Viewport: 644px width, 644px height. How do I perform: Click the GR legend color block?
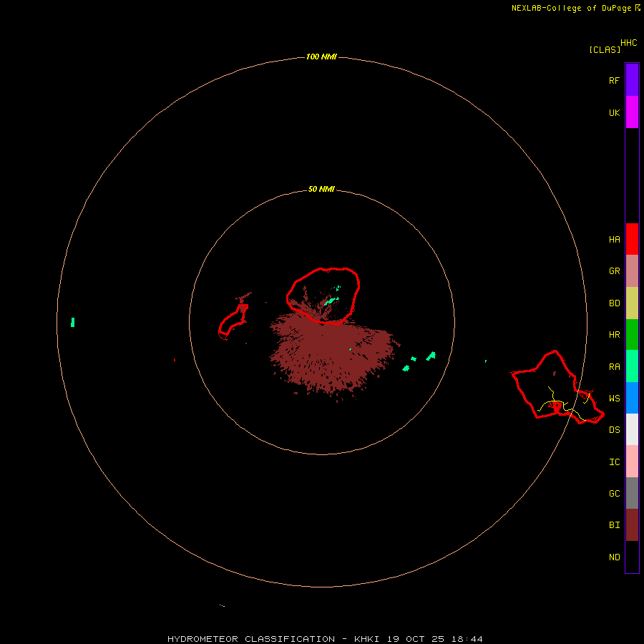tap(632, 271)
